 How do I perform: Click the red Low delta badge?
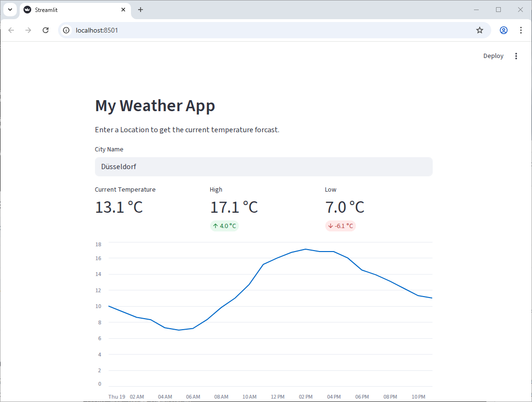click(x=341, y=226)
